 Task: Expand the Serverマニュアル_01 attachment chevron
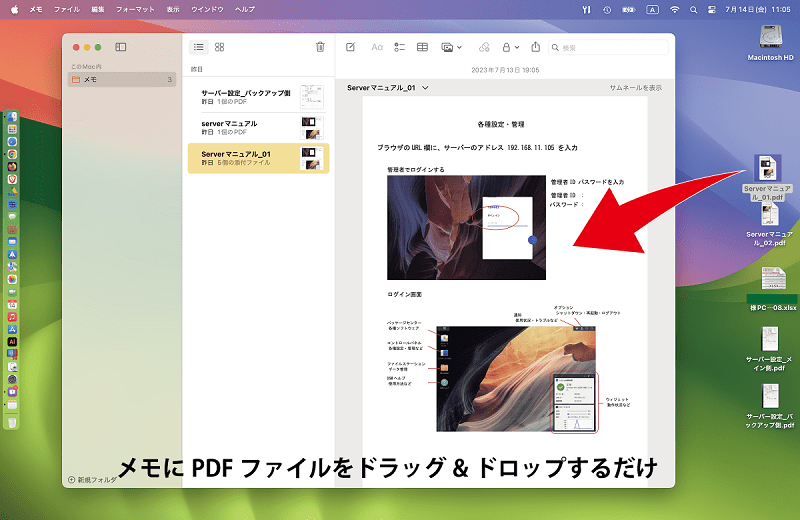pos(425,88)
